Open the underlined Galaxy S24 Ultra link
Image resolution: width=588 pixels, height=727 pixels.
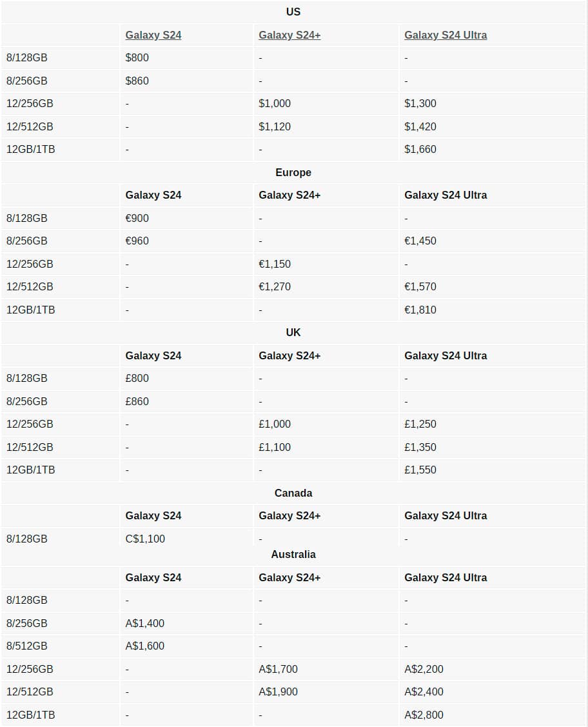446,35
